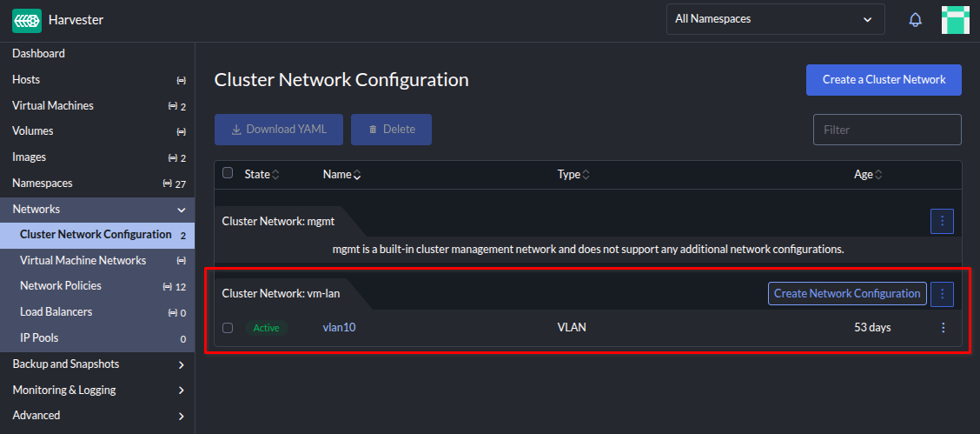The width and height of the screenshot is (980, 434).
Task: Select the vlan10 row checkbox
Action: pyautogui.click(x=228, y=328)
